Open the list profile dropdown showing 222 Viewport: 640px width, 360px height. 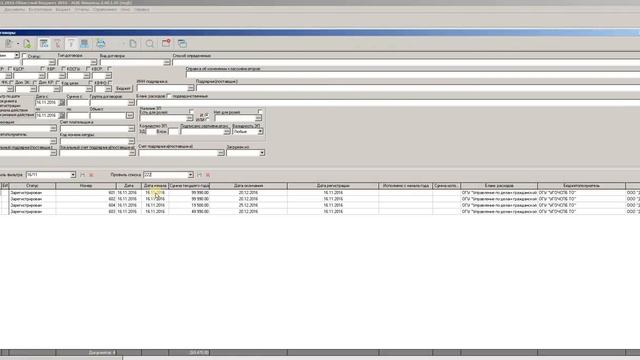pos(190,175)
